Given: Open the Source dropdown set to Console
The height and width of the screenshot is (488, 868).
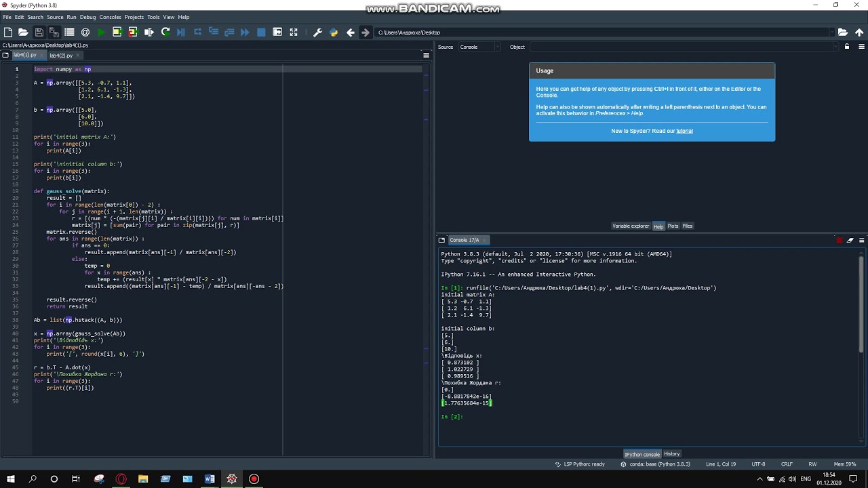Looking at the screenshot, I should 479,47.
